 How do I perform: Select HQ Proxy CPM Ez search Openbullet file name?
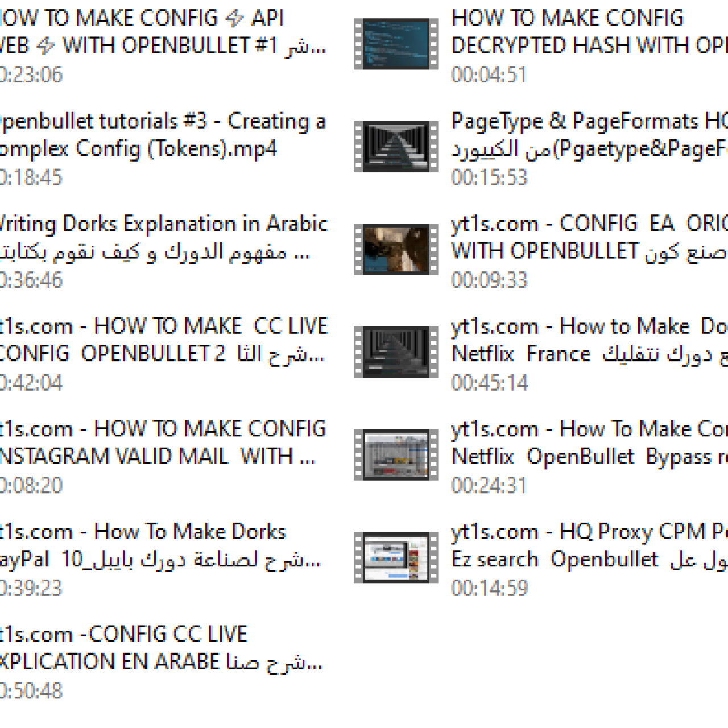click(589, 546)
